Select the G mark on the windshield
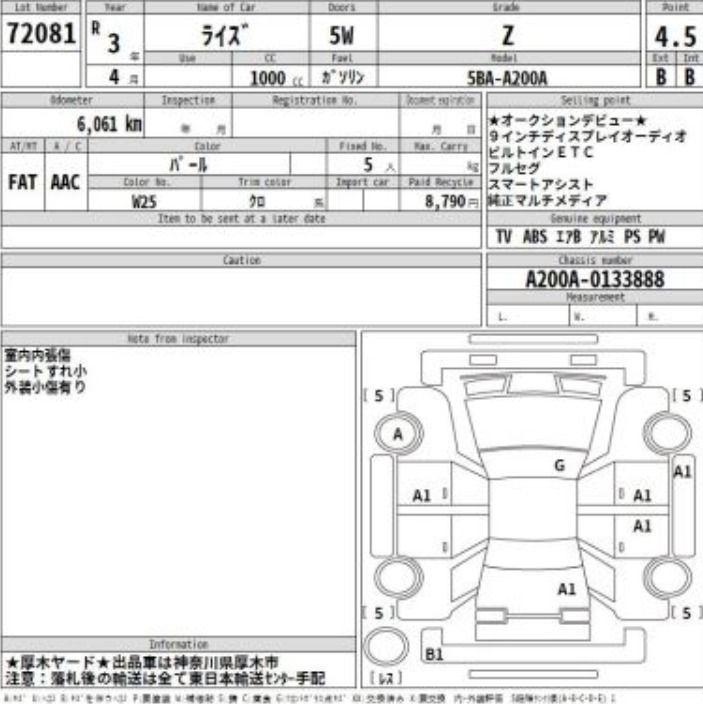Screen dimensions: 703x704 [559, 466]
